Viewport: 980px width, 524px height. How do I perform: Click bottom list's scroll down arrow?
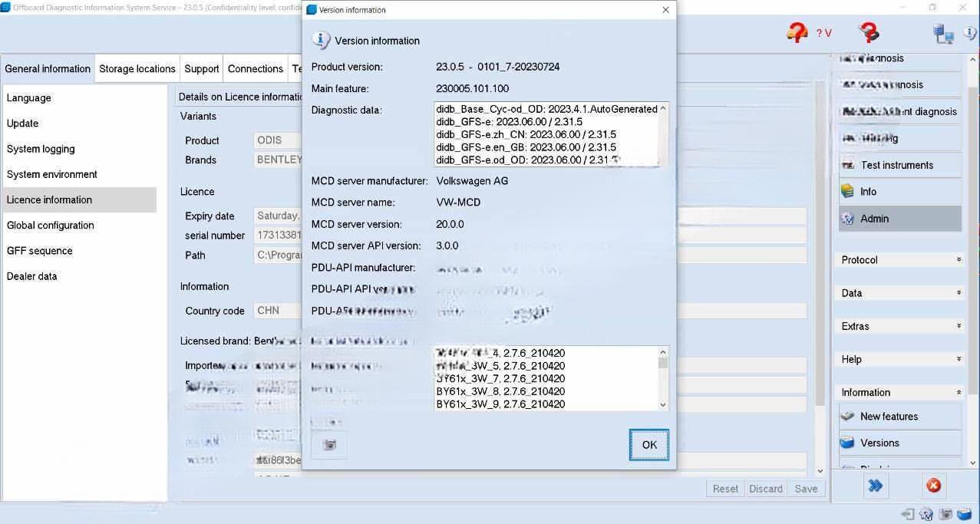(663, 405)
